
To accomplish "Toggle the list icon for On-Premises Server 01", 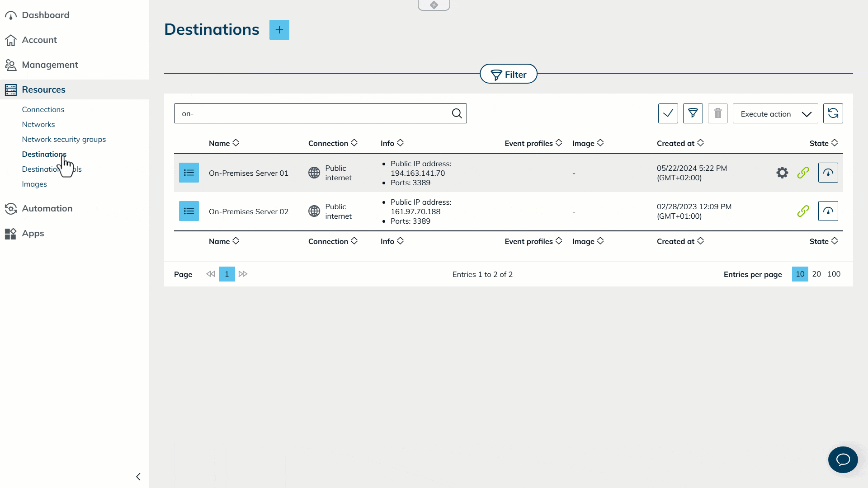I will click(189, 173).
